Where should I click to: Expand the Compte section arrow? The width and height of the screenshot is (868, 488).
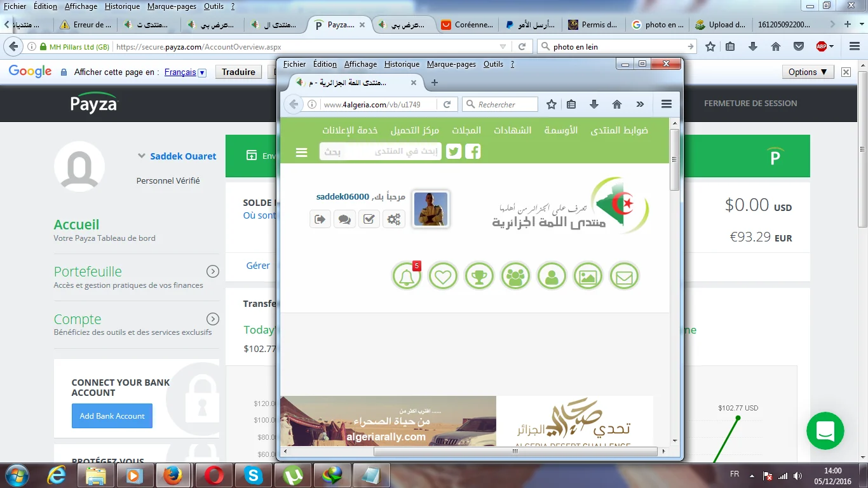[213, 319]
